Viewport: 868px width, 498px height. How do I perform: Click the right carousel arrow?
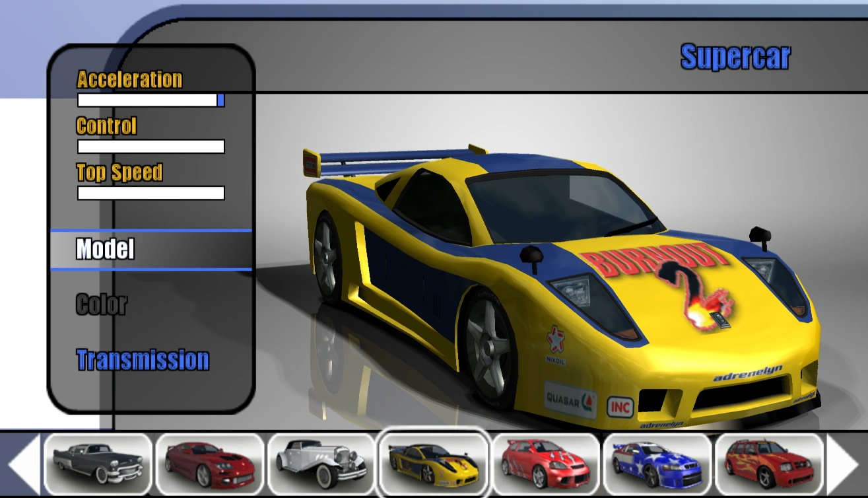tap(842, 464)
